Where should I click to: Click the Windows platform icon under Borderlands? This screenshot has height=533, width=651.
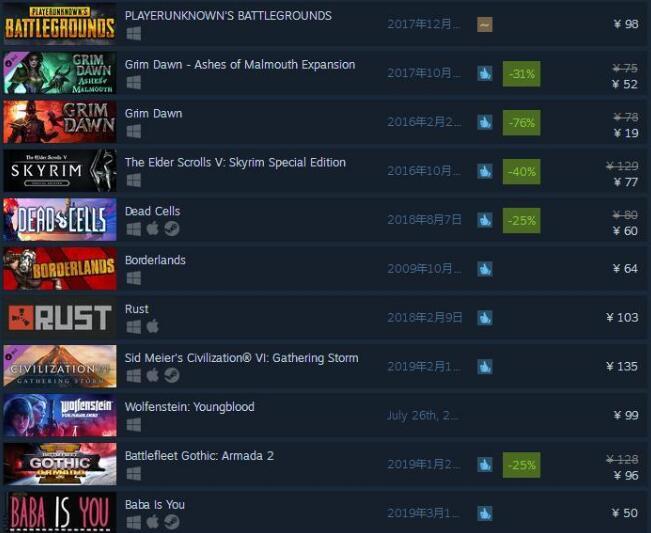pos(134,278)
